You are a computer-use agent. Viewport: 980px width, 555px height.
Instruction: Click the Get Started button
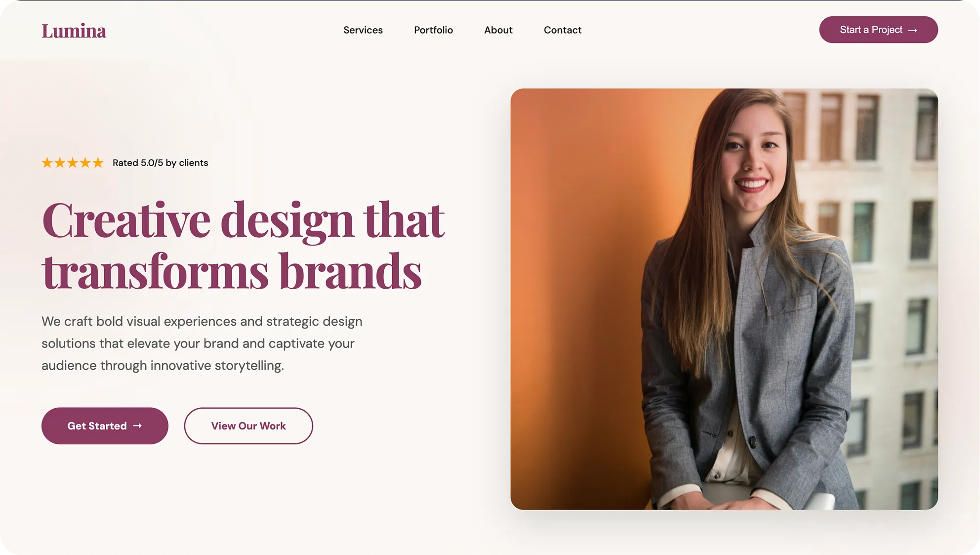(x=105, y=426)
